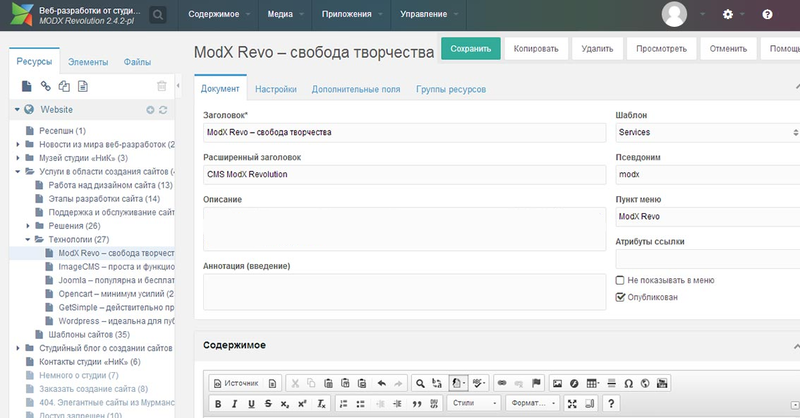Click the new document icon in resource toolbar
Viewport: 800px width, 418px height.
26,86
